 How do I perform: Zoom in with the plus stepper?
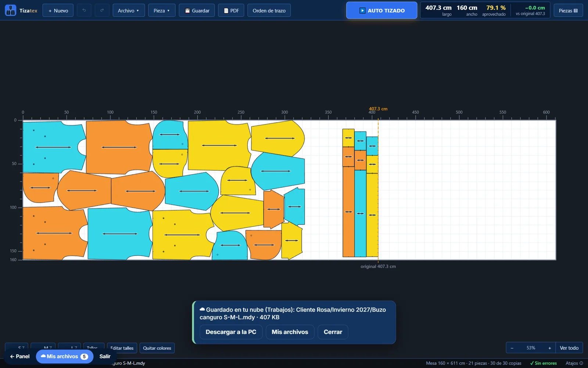coord(550,348)
